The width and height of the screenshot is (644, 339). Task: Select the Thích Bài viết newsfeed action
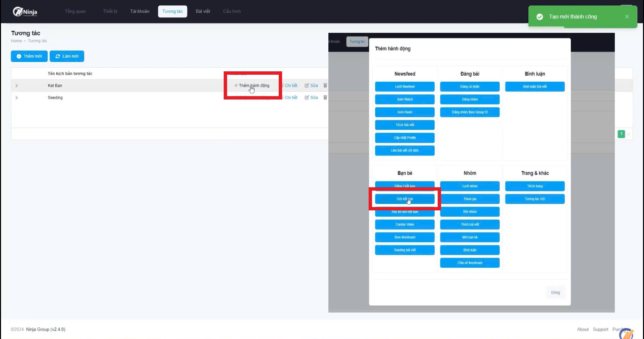point(405,125)
